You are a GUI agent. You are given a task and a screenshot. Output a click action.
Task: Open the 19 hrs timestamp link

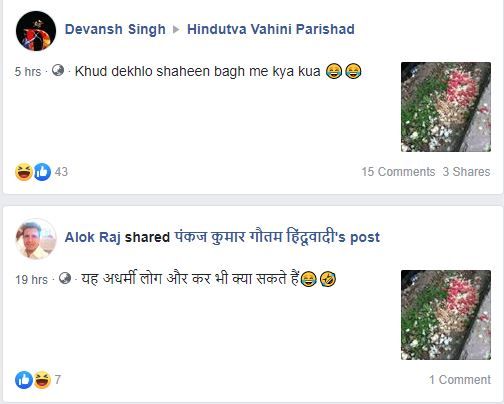tap(31, 280)
